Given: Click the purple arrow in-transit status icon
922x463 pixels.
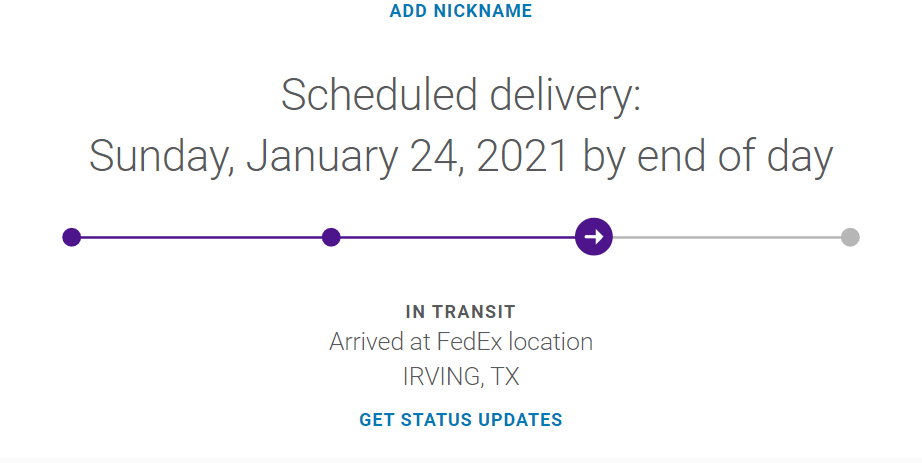Looking at the screenshot, I should point(594,237).
